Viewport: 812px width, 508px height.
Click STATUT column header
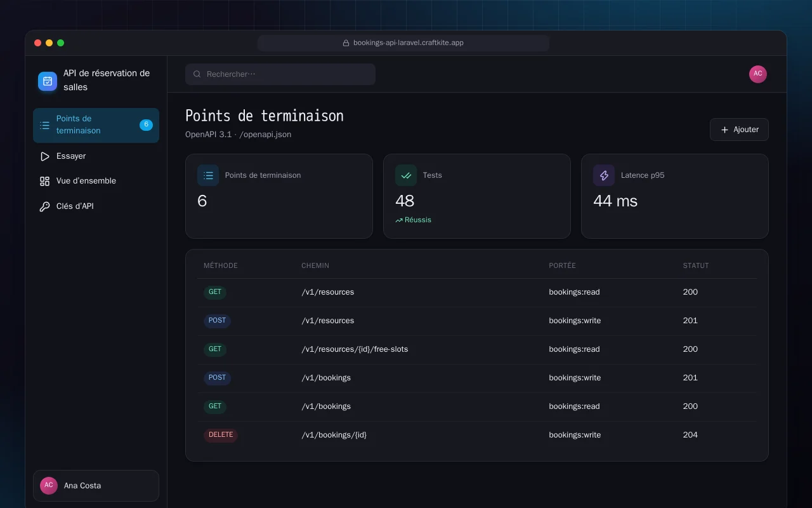click(x=696, y=265)
